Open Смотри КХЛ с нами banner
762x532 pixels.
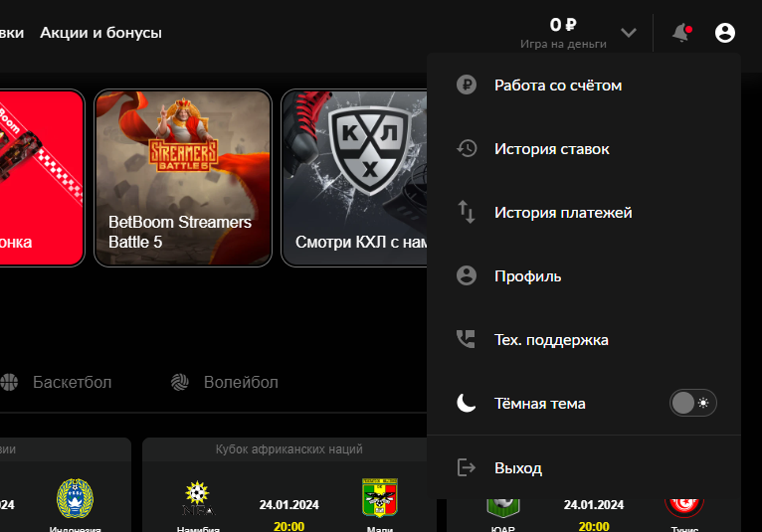354,178
